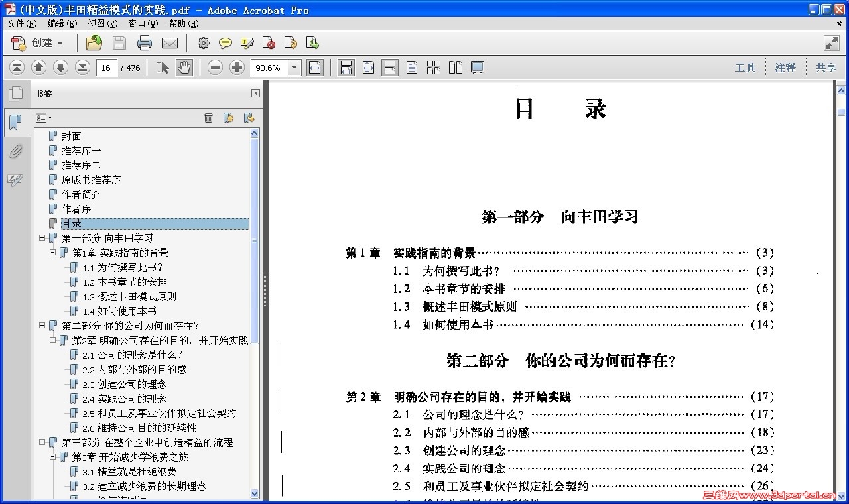Zoom in with the plus button
849x504 pixels.
click(237, 67)
